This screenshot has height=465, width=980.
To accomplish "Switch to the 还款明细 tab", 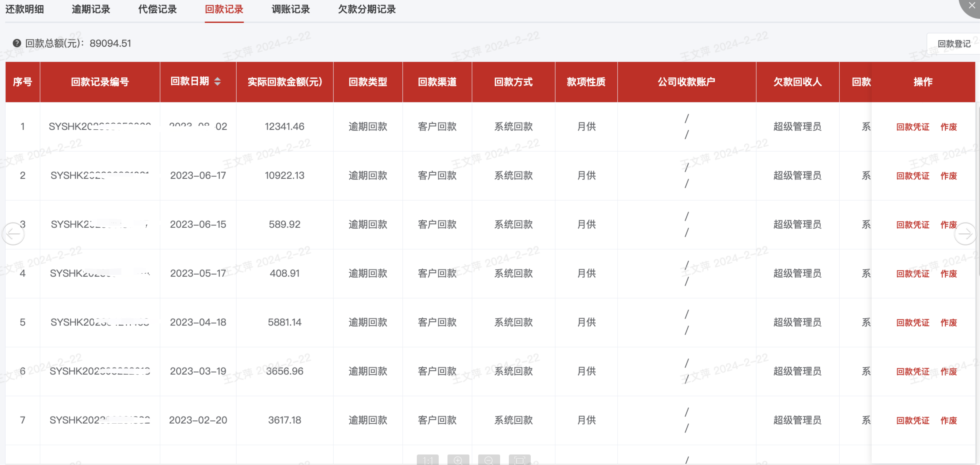I will pos(25,9).
